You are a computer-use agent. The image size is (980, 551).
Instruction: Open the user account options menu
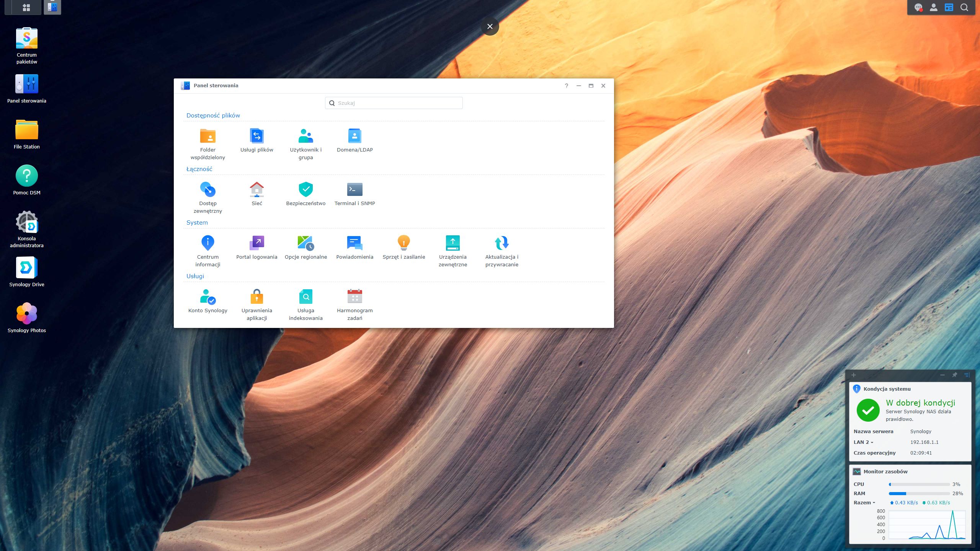coord(934,8)
